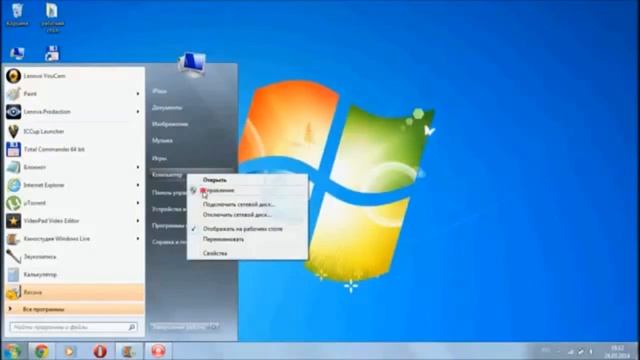Expand jump list arrow for Lenovo eye program
Screen dimensions: 640x360
coord(138,112)
